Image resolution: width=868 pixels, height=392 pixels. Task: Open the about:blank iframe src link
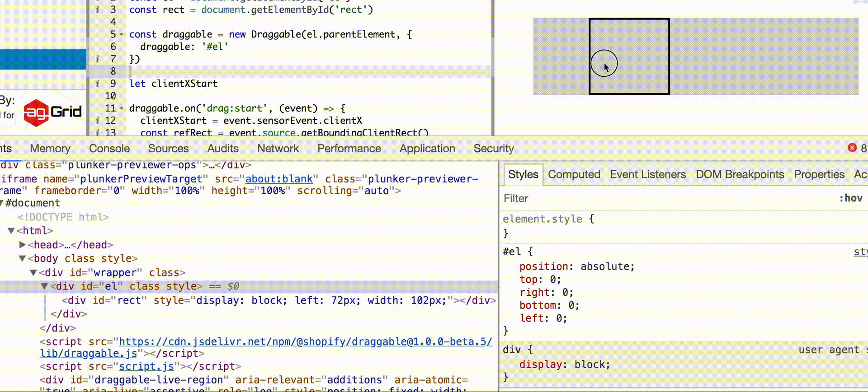pyautogui.click(x=279, y=179)
